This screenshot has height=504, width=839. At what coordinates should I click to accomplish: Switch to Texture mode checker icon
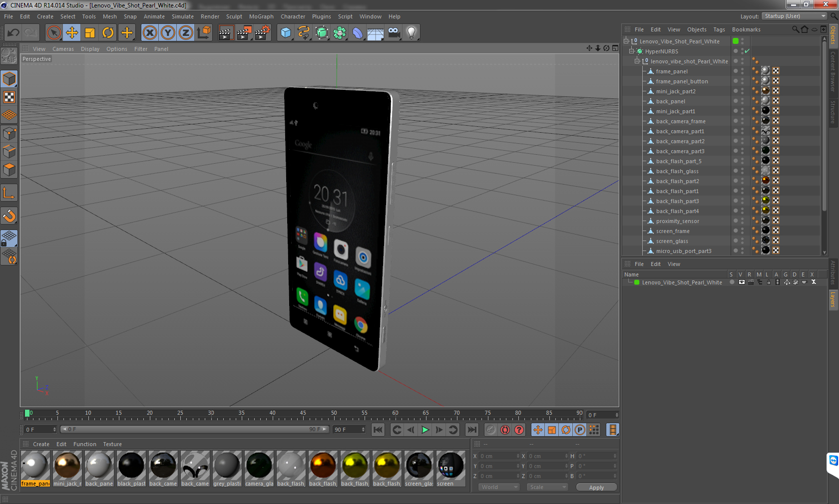tap(9, 97)
